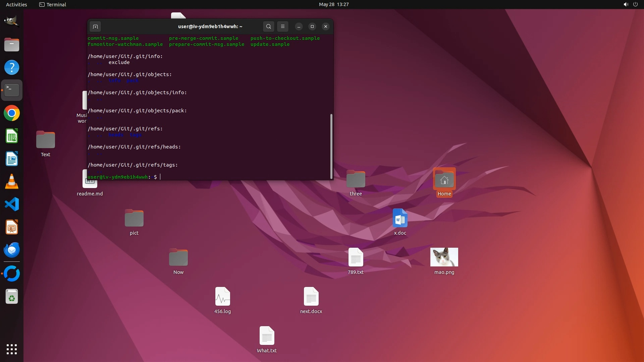Open the volume indicator in system tray

[x=626, y=4]
